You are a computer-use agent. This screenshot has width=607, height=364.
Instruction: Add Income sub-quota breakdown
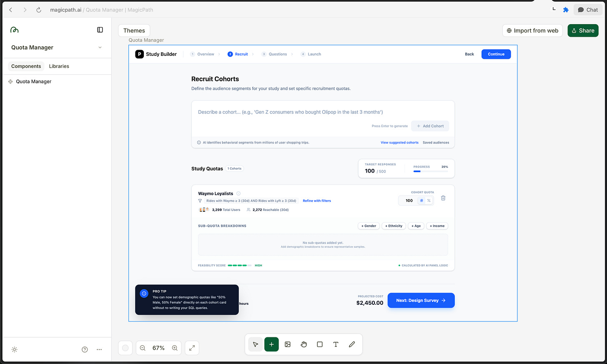pos(437,226)
